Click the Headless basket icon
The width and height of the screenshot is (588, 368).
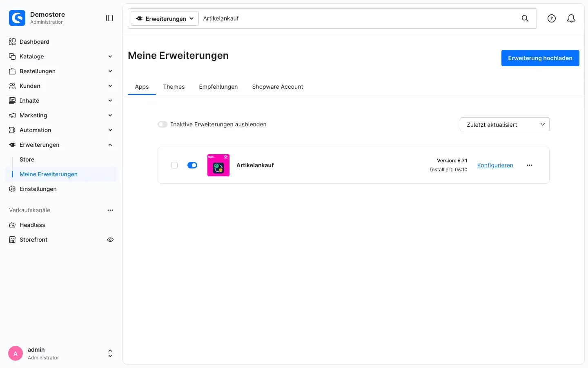pos(12,225)
